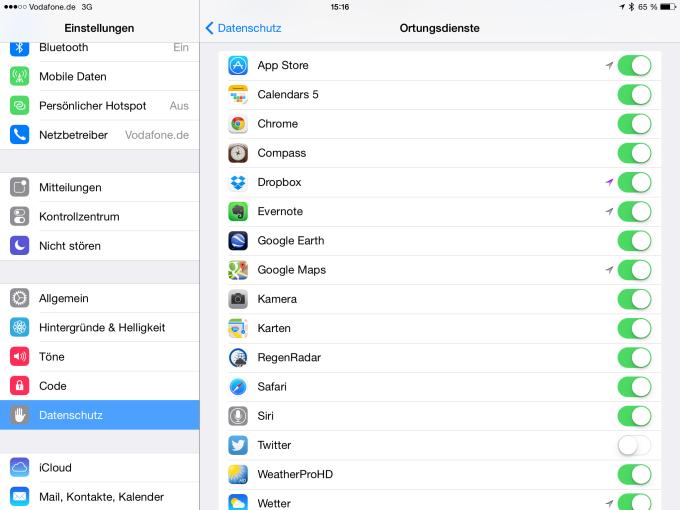680x510 pixels.
Task: Open Mobile Daten settings
Action: [x=100, y=76]
